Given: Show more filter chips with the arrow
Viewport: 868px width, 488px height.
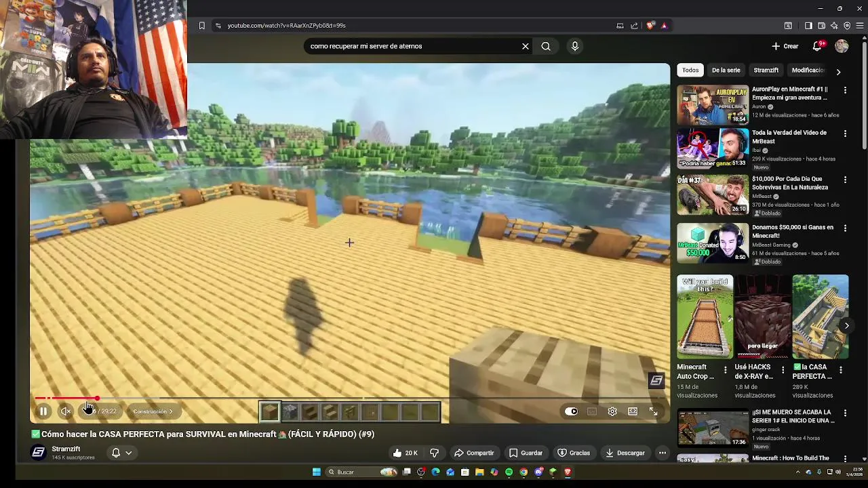Looking at the screenshot, I should pyautogui.click(x=838, y=71).
